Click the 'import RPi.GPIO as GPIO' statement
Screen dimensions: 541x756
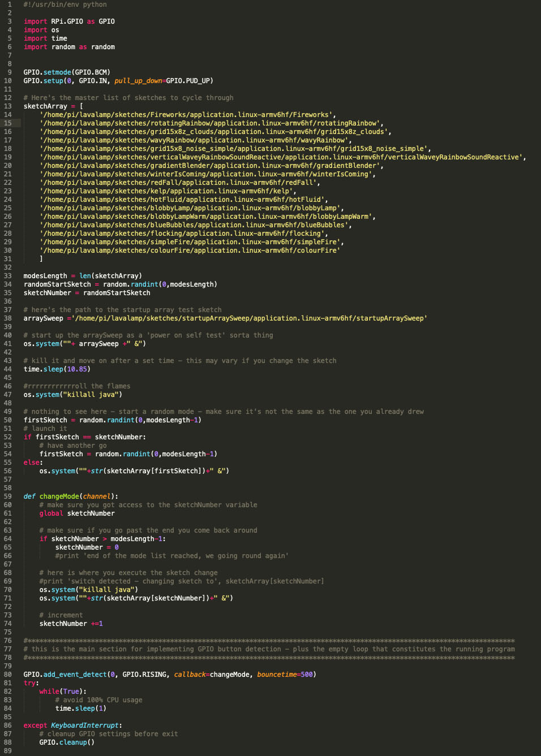tap(69, 21)
